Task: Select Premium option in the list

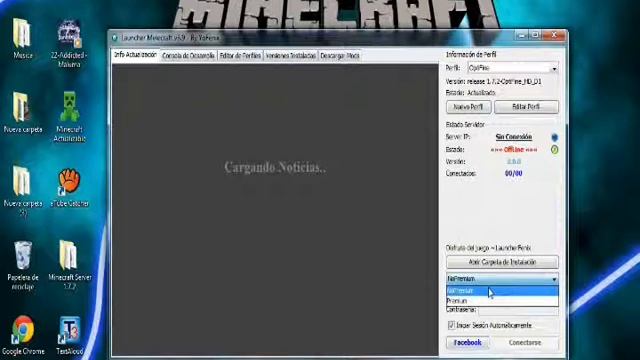Action: [x=502, y=301]
